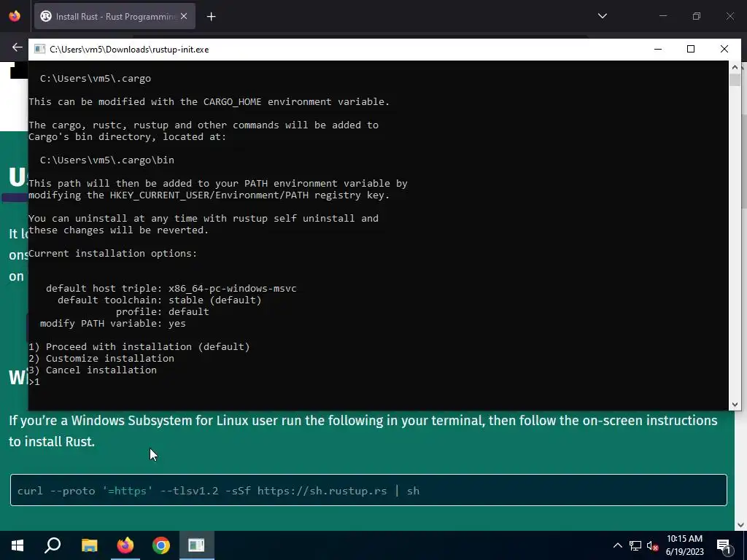Screen dimensions: 747x560
Task: Switch to the Install Rust browser tab
Action: coord(115,16)
